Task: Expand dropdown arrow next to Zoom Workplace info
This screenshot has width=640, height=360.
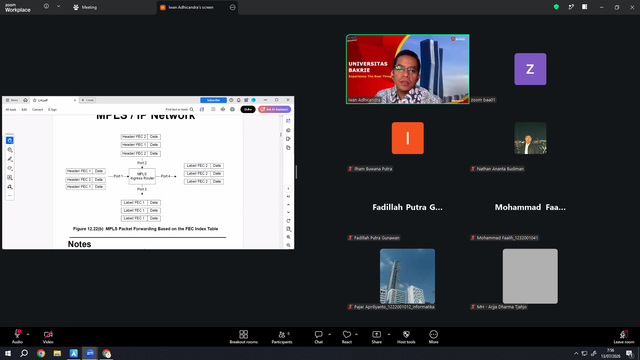Action: click(58, 6)
